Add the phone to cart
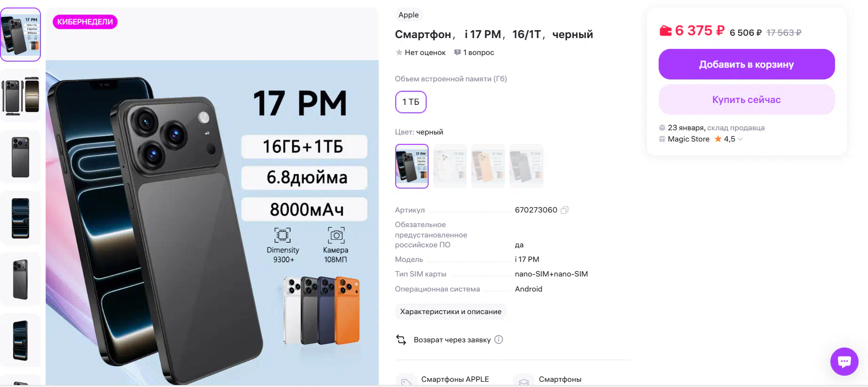Screen dimensions: 868x387 747,64
